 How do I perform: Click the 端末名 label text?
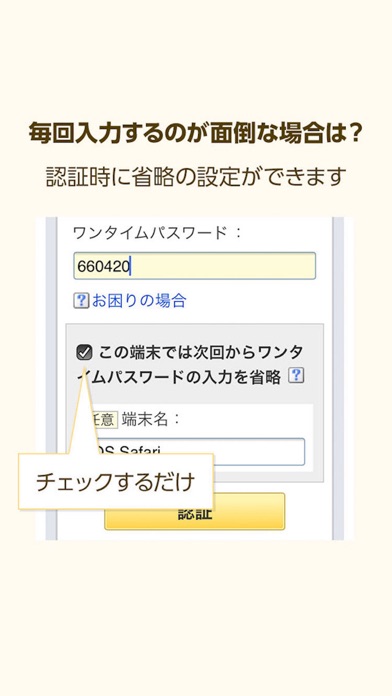[x=145, y=419]
